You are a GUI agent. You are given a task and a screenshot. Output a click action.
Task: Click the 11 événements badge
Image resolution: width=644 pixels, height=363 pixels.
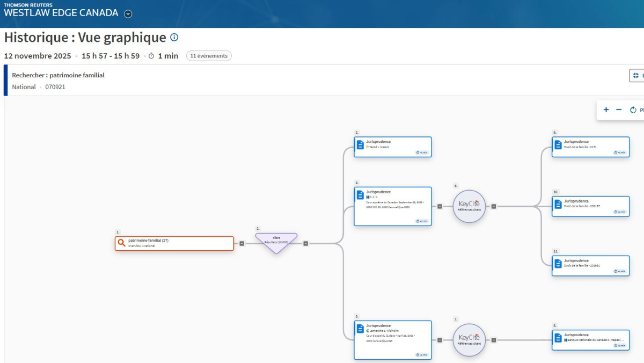(x=209, y=56)
